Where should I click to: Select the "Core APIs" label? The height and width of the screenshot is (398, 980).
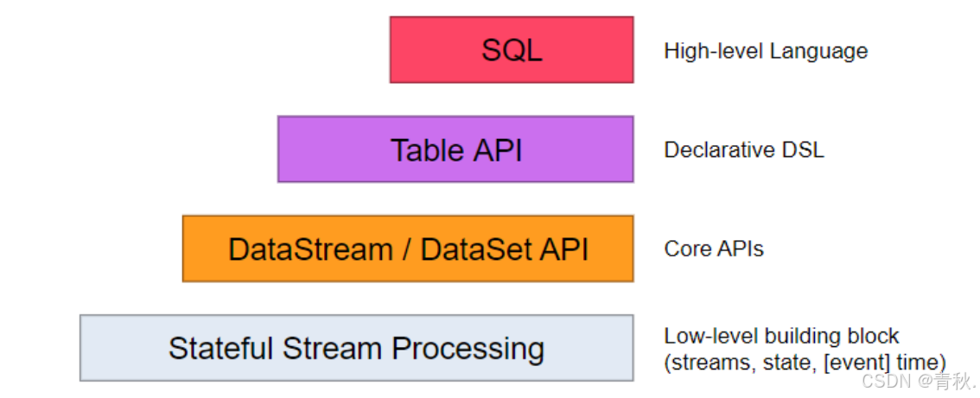pos(713,250)
